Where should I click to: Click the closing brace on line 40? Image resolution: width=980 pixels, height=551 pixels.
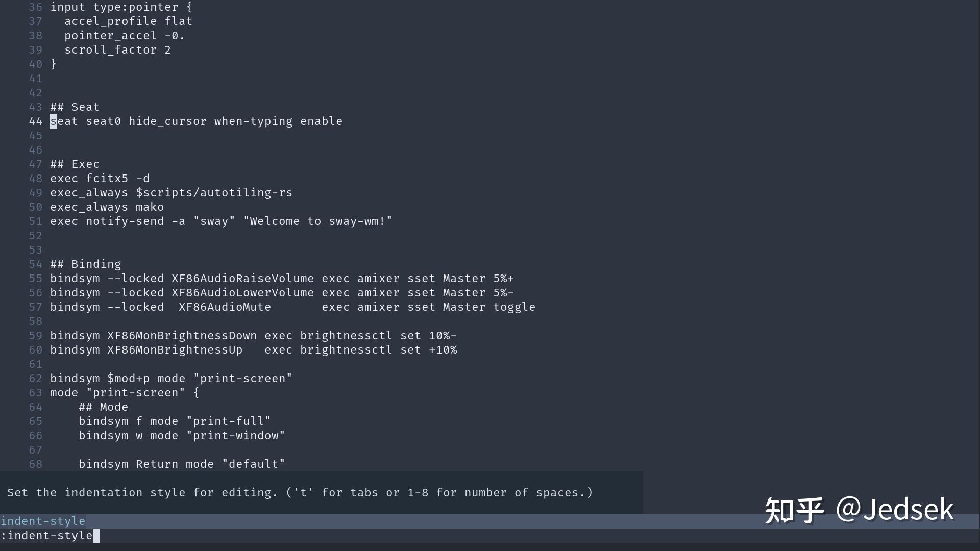[54, 64]
